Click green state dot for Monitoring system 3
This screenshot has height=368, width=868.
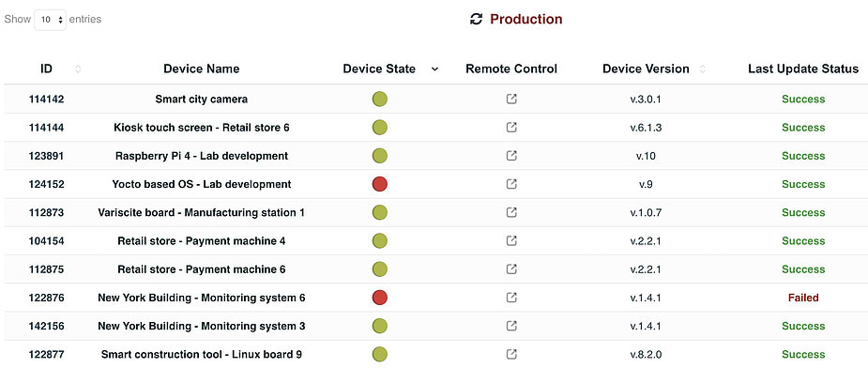[x=379, y=326]
